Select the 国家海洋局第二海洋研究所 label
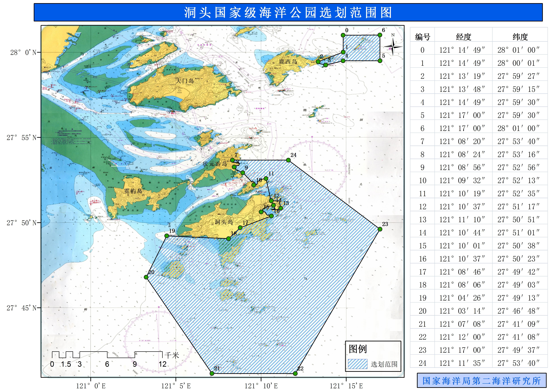 (482, 381)
